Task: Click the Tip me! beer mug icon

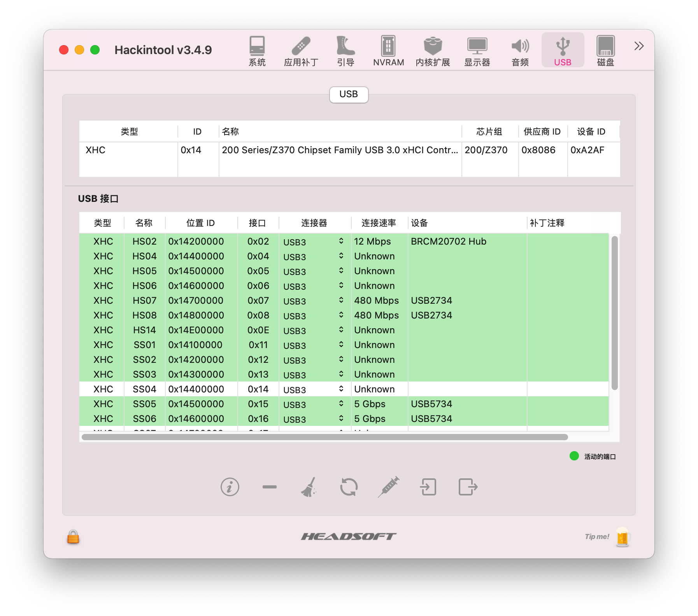Action: [623, 537]
